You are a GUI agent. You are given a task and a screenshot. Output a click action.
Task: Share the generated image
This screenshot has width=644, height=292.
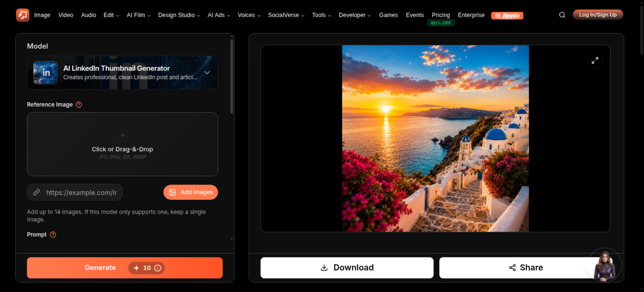526,268
